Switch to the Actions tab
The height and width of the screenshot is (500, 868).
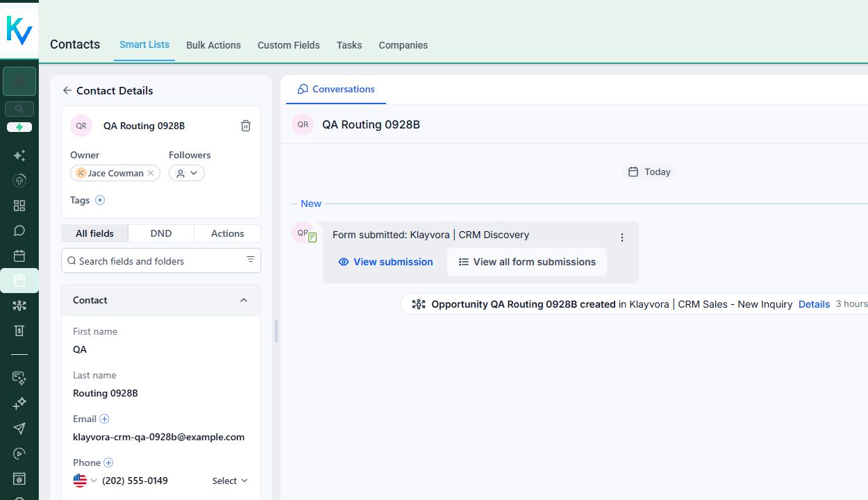tap(228, 233)
